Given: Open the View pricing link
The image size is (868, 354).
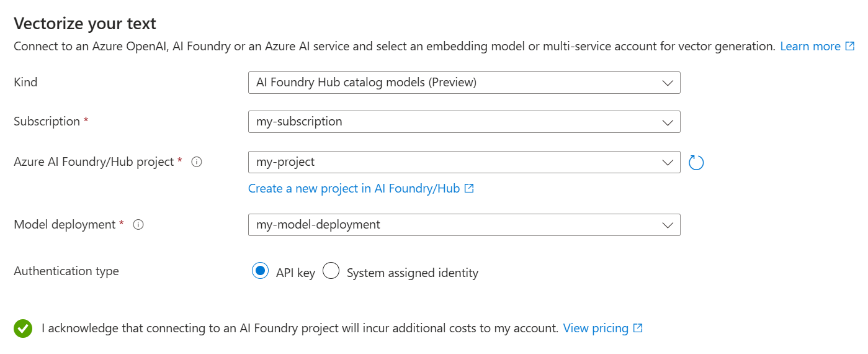Looking at the screenshot, I should 595,329.
